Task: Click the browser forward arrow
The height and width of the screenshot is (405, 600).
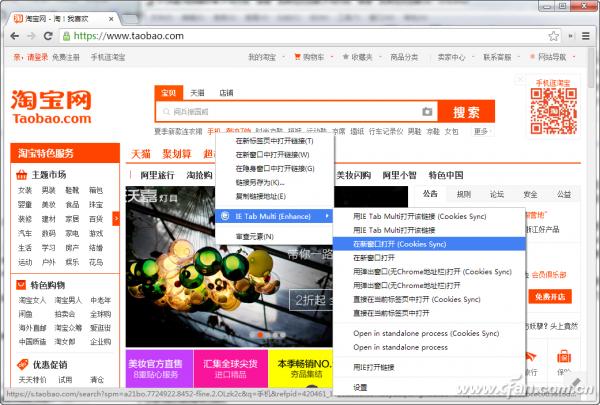Action: tap(31, 36)
